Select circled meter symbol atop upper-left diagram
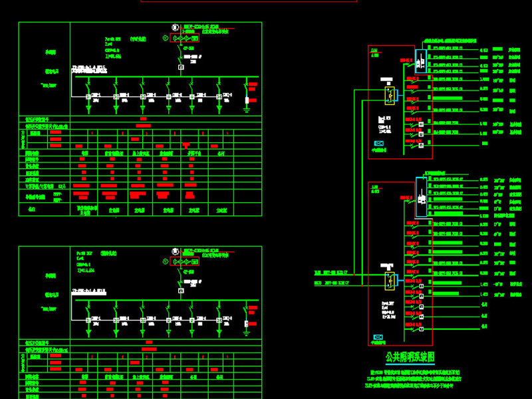Image resolution: width=532 pixels, height=399 pixels. click(176, 27)
